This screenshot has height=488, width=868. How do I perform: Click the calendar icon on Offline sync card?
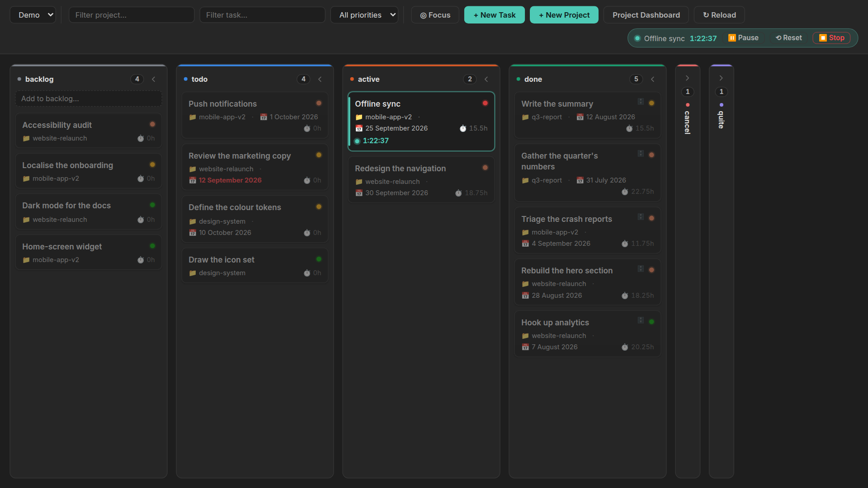359,128
